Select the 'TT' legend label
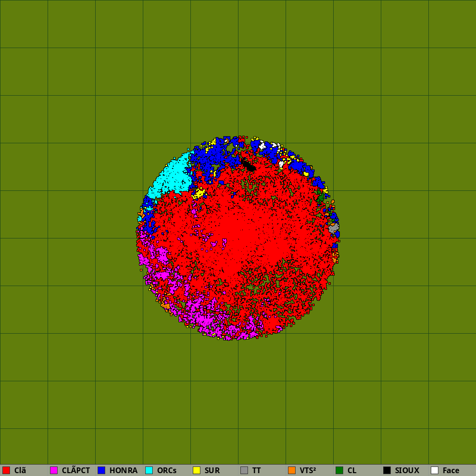This screenshot has height=476, width=476. pos(257,470)
